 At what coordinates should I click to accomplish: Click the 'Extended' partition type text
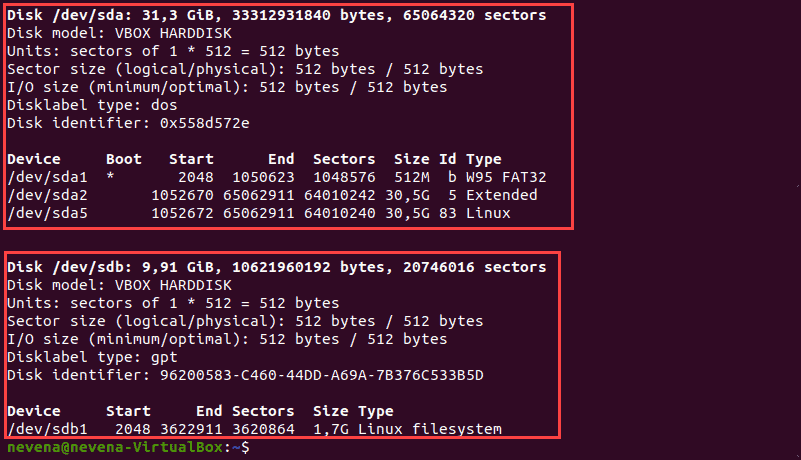pos(502,195)
